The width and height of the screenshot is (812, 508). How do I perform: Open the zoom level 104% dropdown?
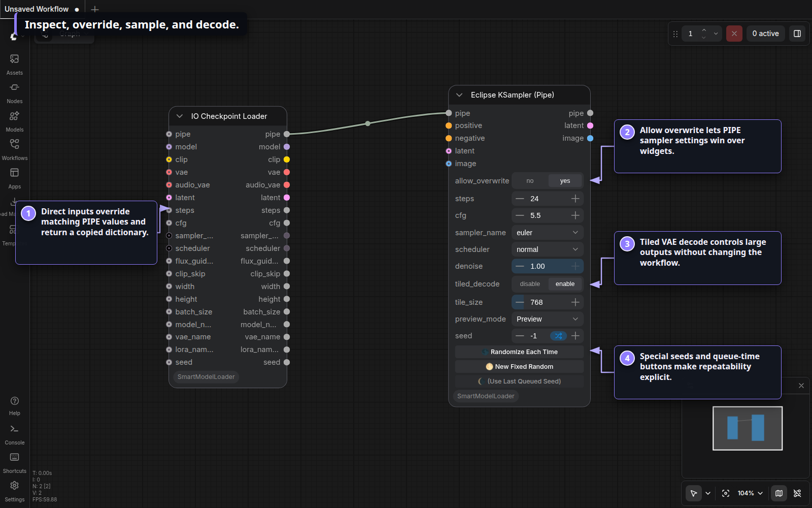750,493
